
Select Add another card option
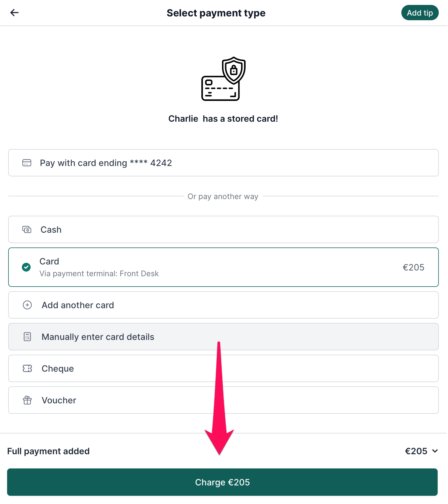tap(223, 305)
